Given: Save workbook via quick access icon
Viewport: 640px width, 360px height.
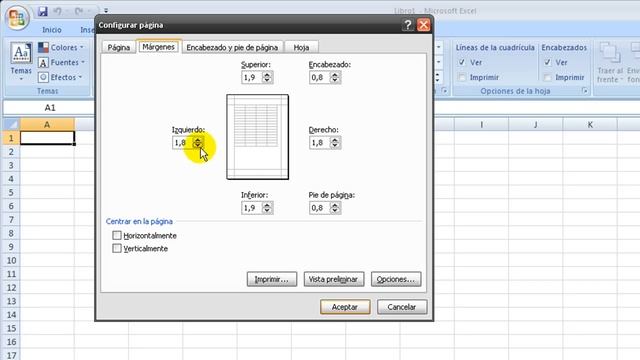Looking at the screenshot, I should coord(42,11).
